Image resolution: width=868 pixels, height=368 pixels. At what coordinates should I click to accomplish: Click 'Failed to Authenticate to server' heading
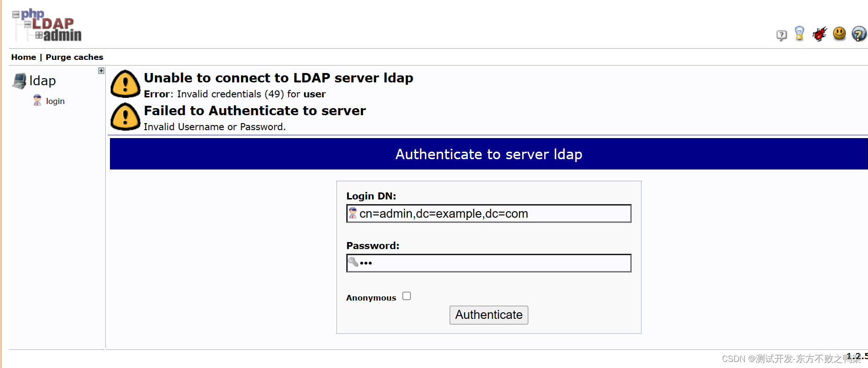[255, 110]
